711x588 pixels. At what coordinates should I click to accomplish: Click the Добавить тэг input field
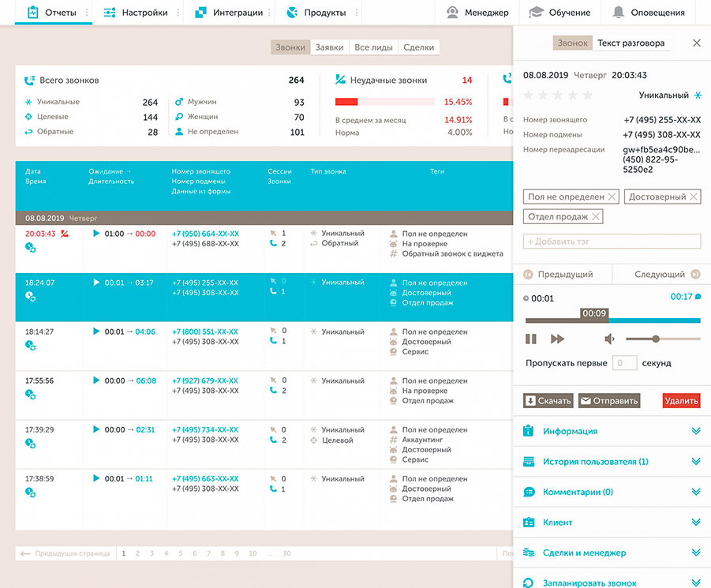(612, 242)
